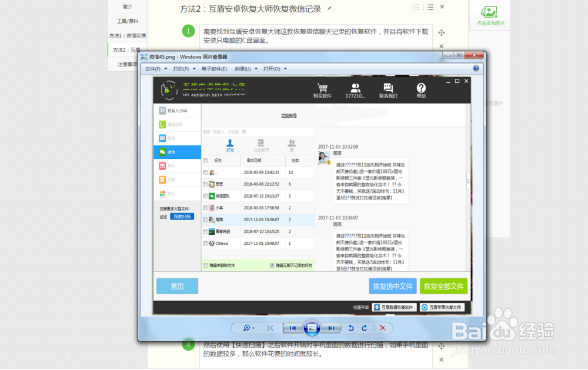Click the 深度扫描 button
The image size is (588, 370).
(x=182, y=216)
